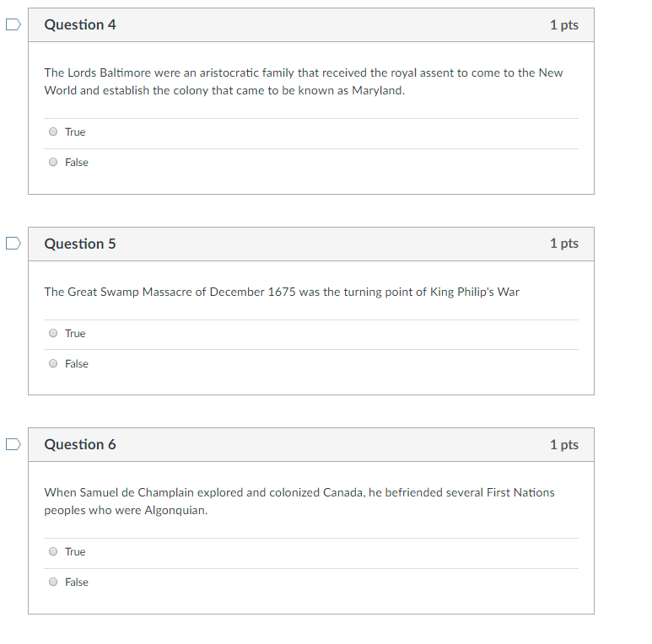Click the Great Swamp Massacre question text
The height and width of the screenshot is (644, 652).
tap(282, 292)
